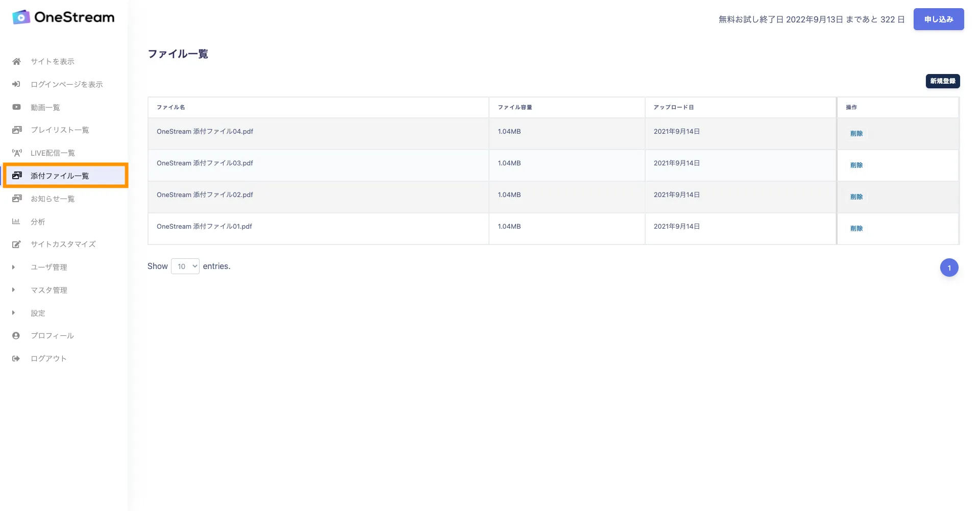Viewport: 980px width, 511px height.
Task: Sort by ファイル容量 column header
Action: 567,107
